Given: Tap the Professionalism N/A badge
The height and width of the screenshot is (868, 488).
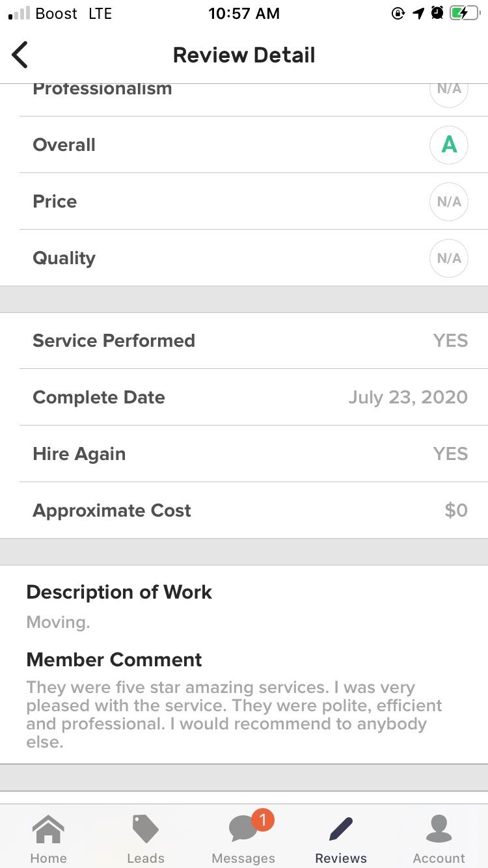Looking at the screenshot, I should pyautogui.click(x=449, y=91).
